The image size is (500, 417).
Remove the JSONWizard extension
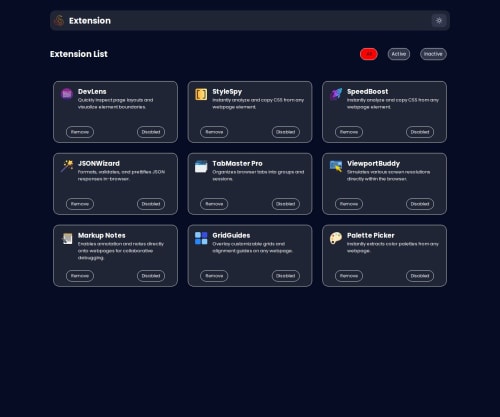(80, 204)
